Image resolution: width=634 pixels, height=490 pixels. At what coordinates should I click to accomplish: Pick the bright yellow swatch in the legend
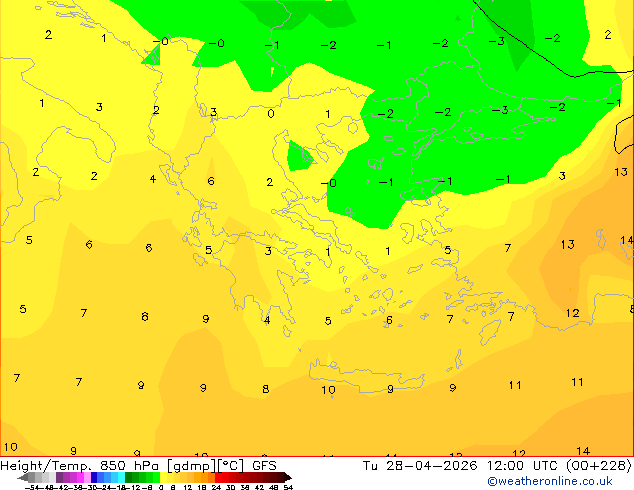coord(164,477)
